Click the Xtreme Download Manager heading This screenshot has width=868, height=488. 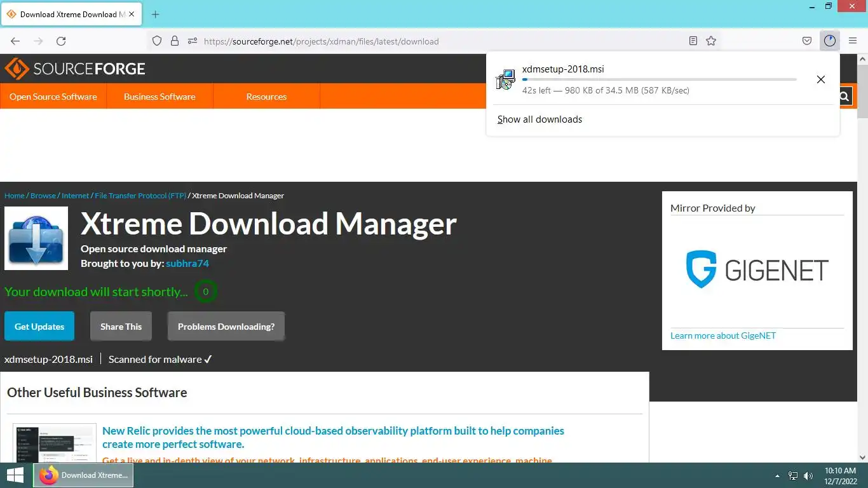pyautogui.click(x=269, y=224)
